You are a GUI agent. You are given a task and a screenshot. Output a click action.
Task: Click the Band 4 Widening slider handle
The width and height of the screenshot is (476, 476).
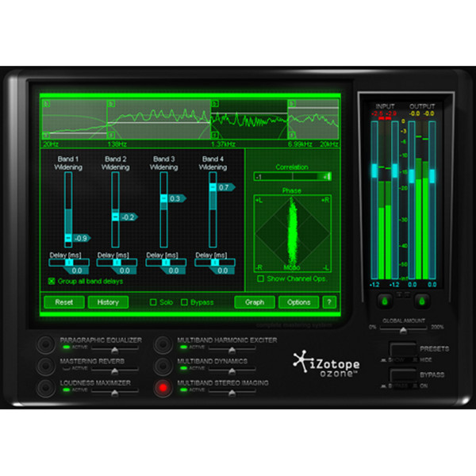click(x=212, y=187)
